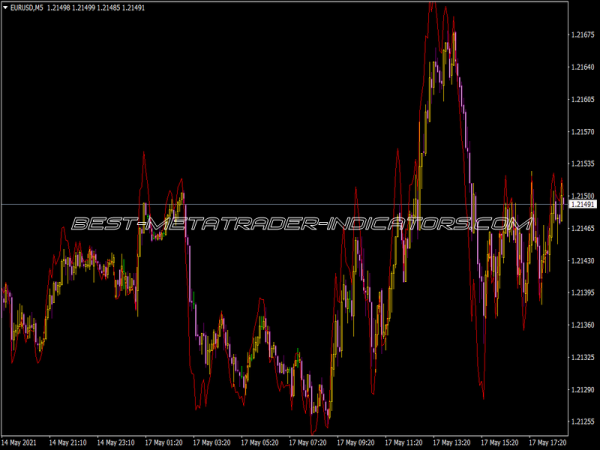Screen dimensions: 600x450
Task: Click the current price tag 1.21491
Action: coord(582,205)
